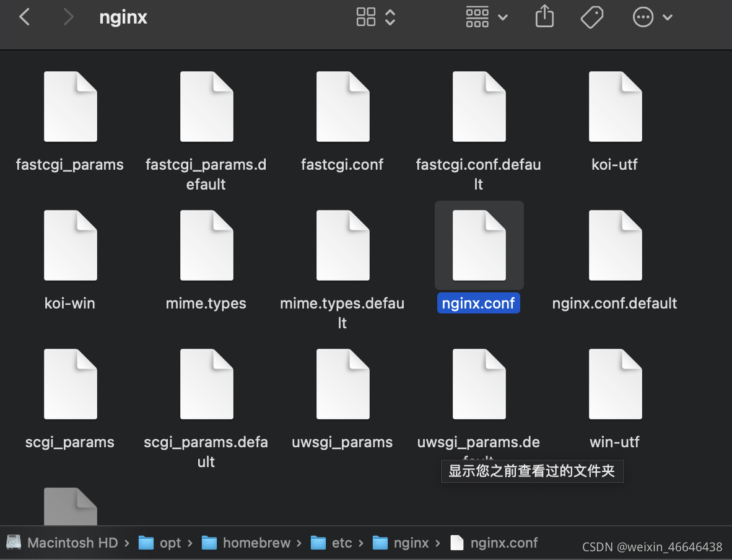
Task: Open the Share menu
Action: (x=544, y=16)
